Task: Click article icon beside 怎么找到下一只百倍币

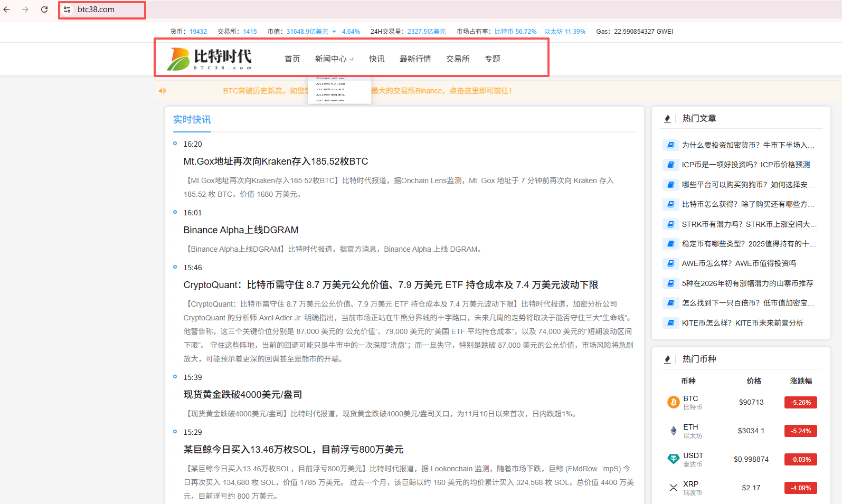Action: click(x=670, y=303)
